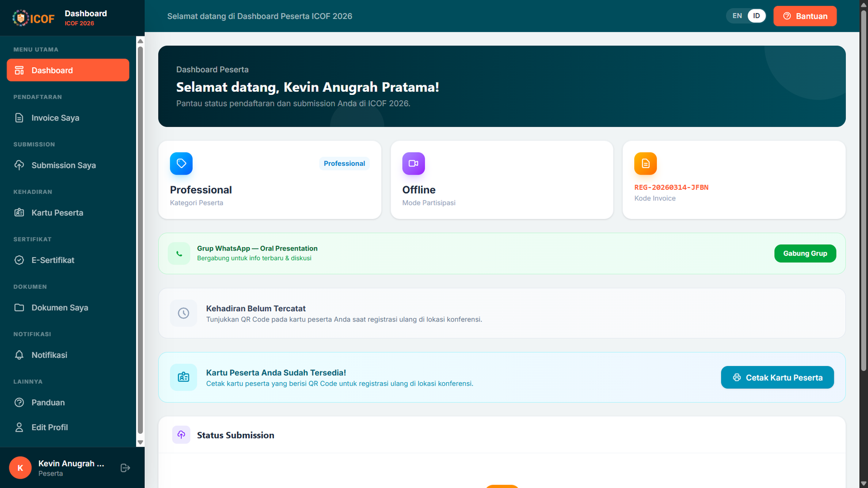Click the ICOF logo in the top-left
The width and height of the screenshot is (868, 488).
34,17
